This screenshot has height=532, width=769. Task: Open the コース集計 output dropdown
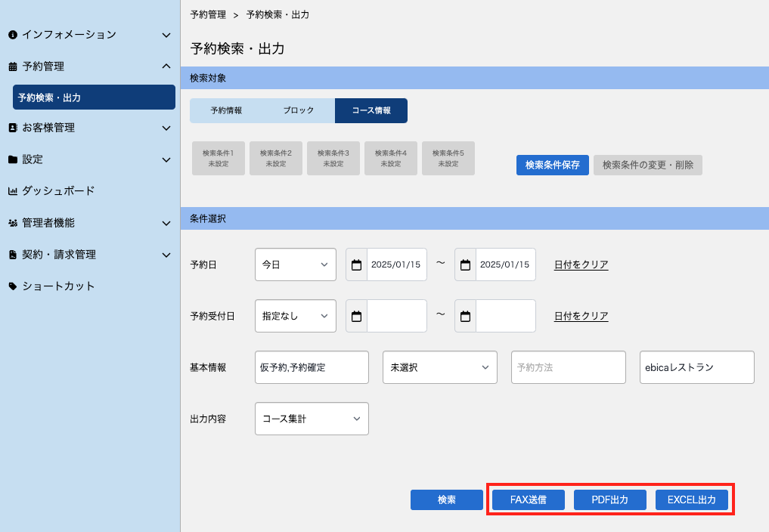tap(312, 419)
